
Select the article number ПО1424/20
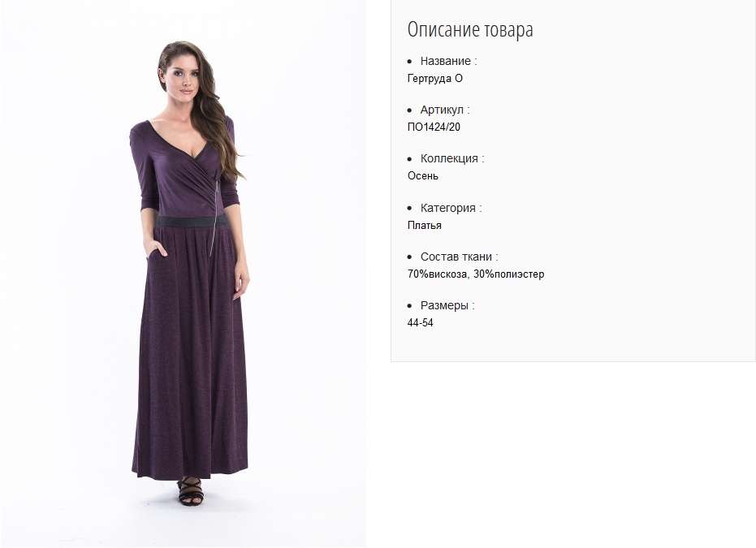434,127
